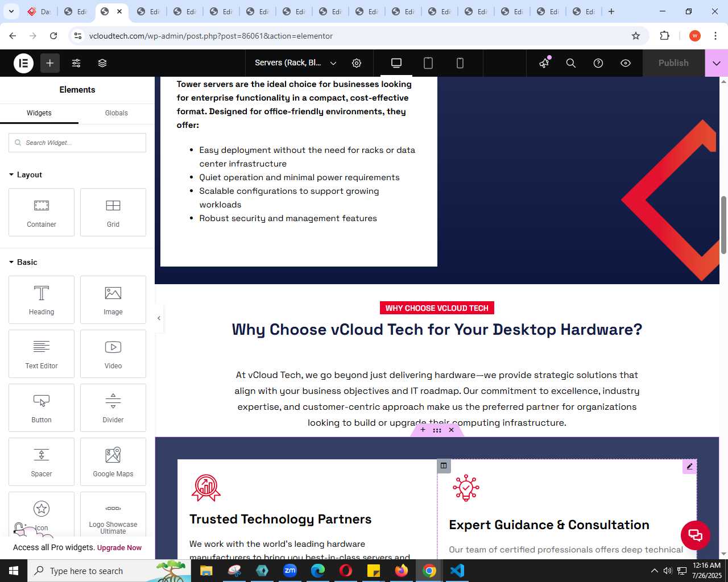Select the Button widget
The height and width of the screenshot is (582, 728).
tap(42, 408)
